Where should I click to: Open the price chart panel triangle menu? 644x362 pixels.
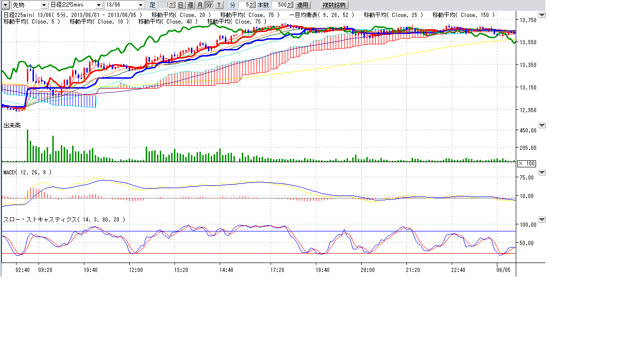click(x=542, y=16)
